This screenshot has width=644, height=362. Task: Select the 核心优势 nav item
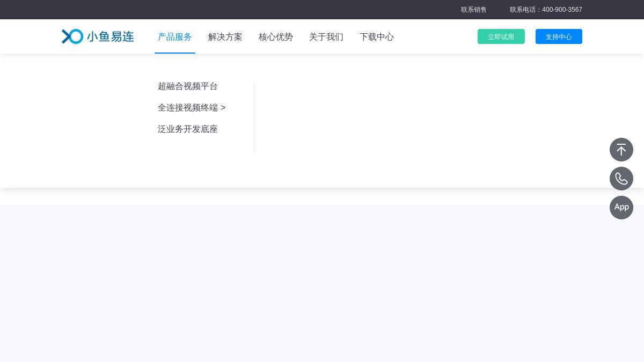(x=276, y=37)
